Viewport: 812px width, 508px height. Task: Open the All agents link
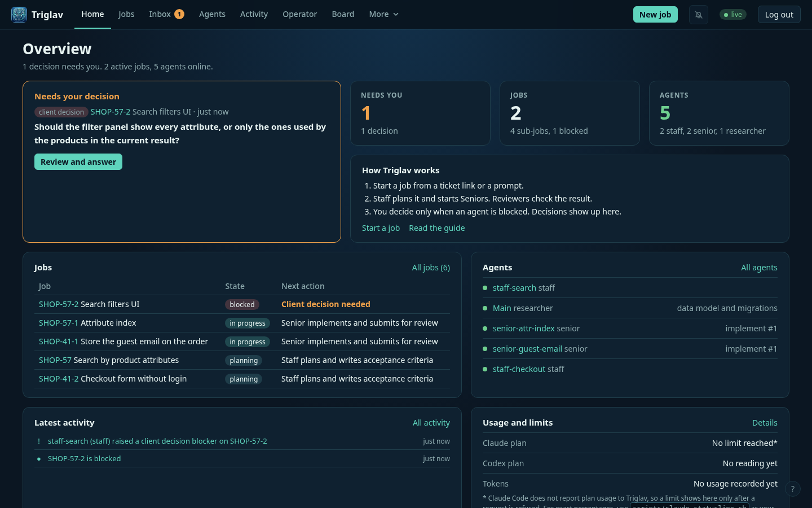point(759,268)
